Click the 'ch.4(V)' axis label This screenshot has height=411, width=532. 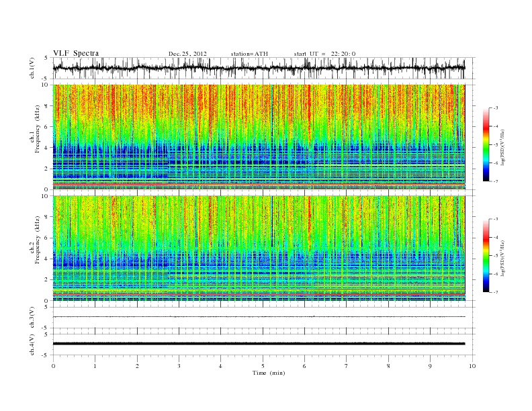[32, 345]
